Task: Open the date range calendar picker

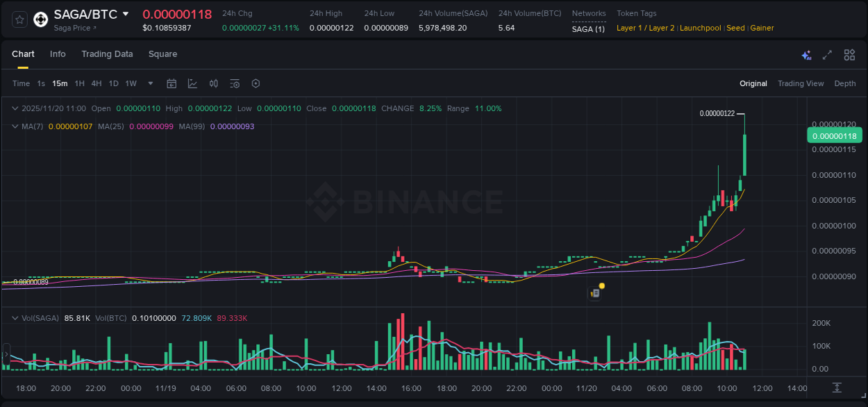Action: [x=172, y=83]
